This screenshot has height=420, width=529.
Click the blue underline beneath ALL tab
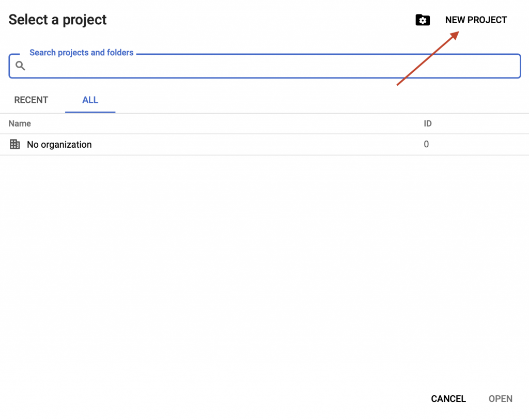[x=90, y=112]
